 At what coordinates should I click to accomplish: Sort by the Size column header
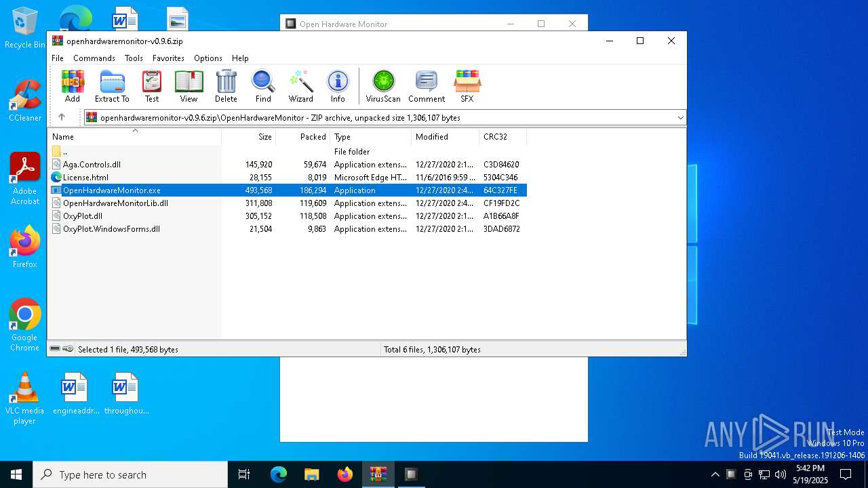pyautogui.click(x=249, y=137)
